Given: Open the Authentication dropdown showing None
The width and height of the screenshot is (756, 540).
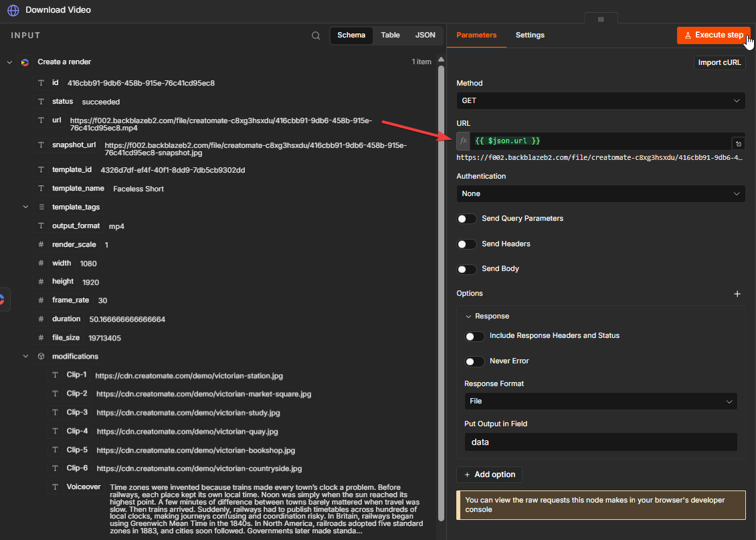Looking at the screenshot, I should (601, 194).
